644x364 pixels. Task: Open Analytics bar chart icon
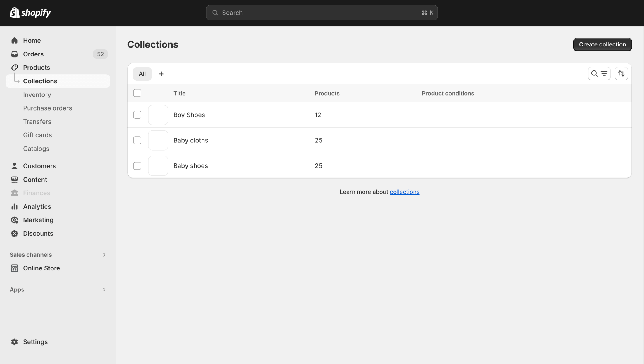pos(14,207)
